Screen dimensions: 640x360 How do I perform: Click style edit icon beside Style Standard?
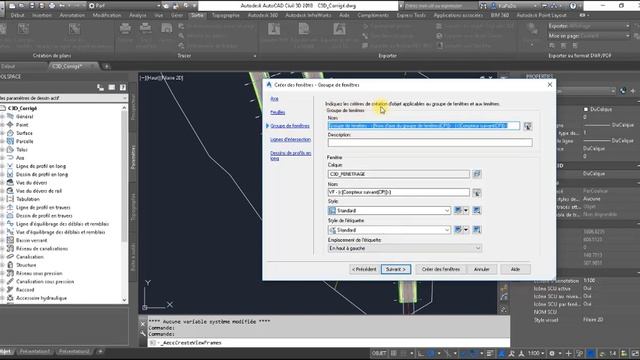click(458, 210)
